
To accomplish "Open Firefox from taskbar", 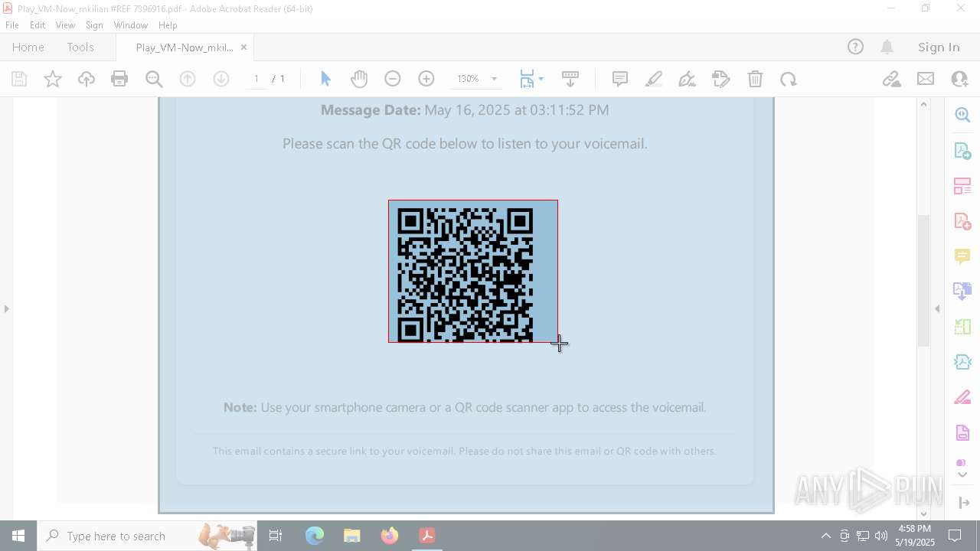I will 390,536.
